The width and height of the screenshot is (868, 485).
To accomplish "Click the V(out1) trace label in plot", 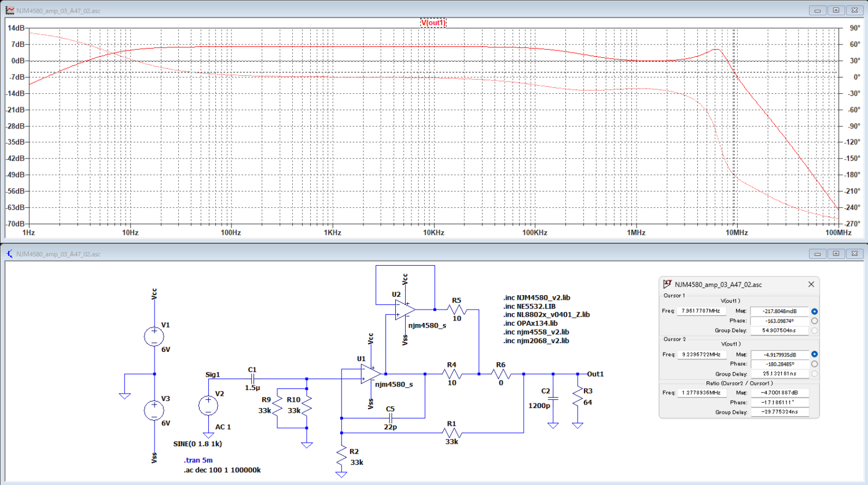I will click(433, 23).
